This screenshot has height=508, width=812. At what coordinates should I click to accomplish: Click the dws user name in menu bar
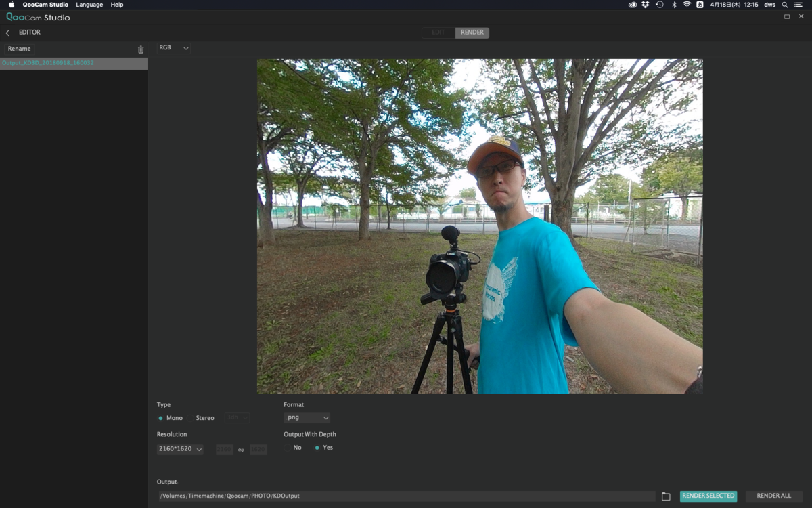(x=769, y=5)
